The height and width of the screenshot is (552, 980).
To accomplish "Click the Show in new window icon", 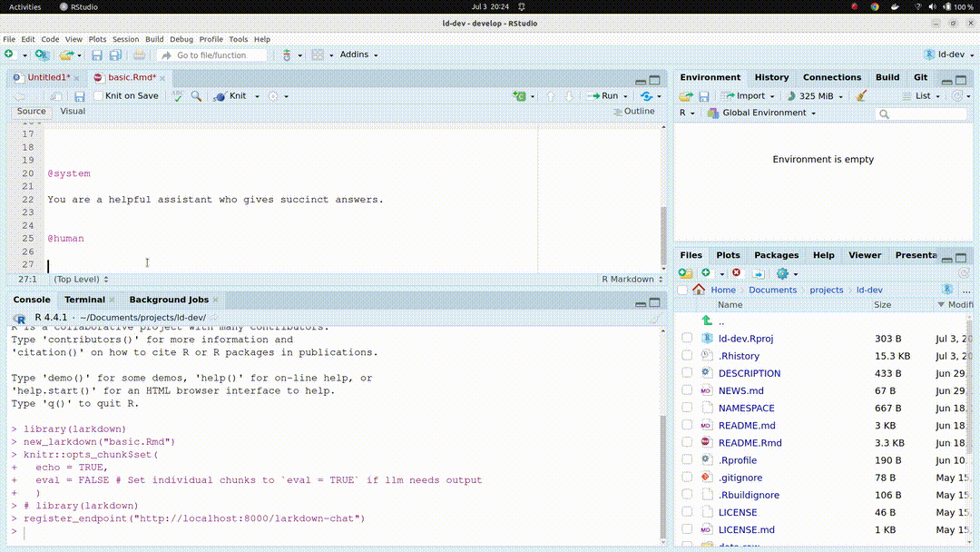I will [56, 96].
